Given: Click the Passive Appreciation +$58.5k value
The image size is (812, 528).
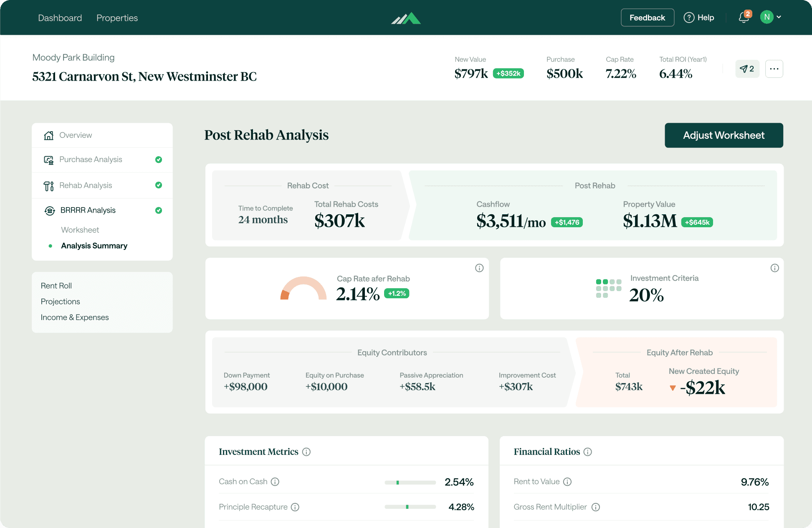Looking at the screenshot, I should 417,387.
